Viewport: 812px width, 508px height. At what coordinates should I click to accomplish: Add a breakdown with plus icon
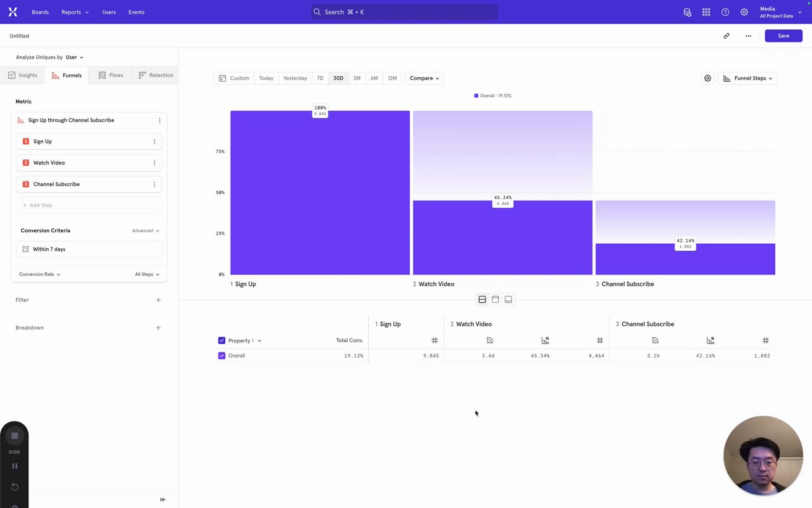[x=158, y=328]
